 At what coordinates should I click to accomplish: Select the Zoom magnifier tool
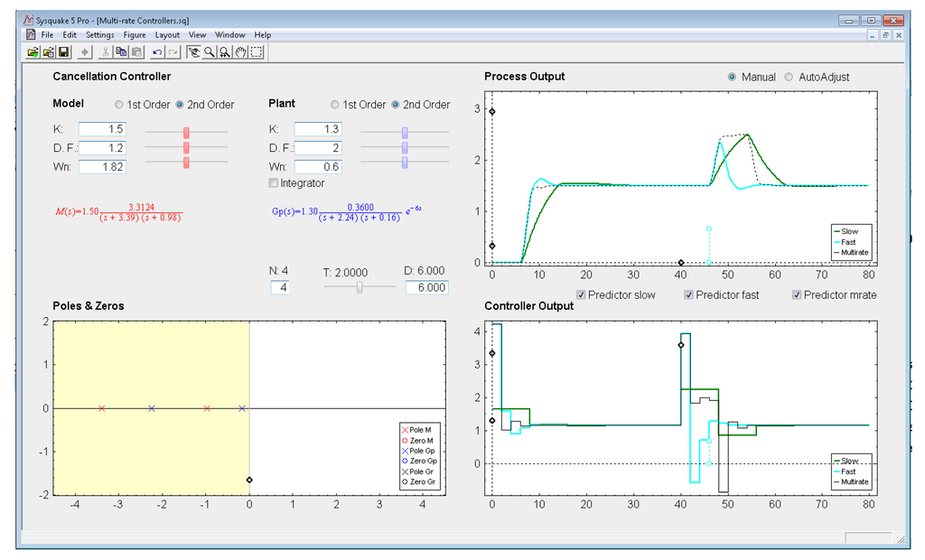[x=210, y=52]
